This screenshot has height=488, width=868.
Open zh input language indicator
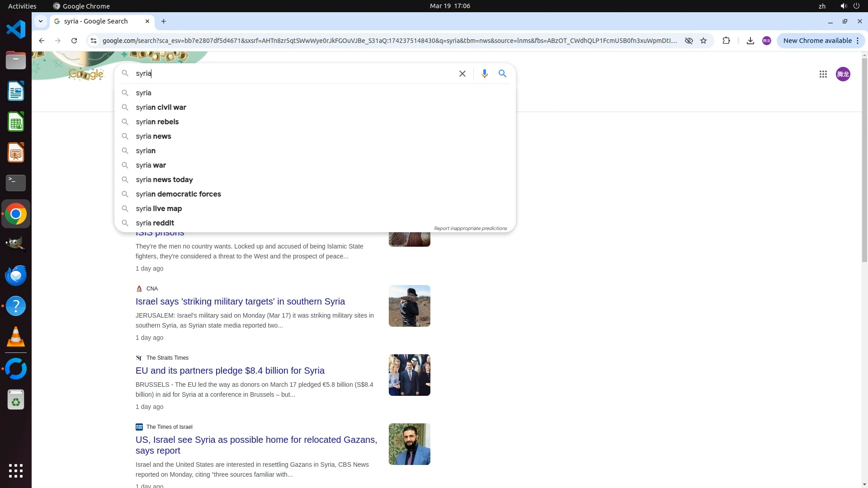coord(822,6)
